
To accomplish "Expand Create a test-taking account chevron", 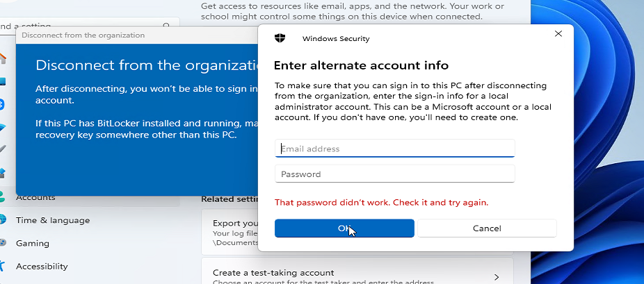I will pos(497,277).
